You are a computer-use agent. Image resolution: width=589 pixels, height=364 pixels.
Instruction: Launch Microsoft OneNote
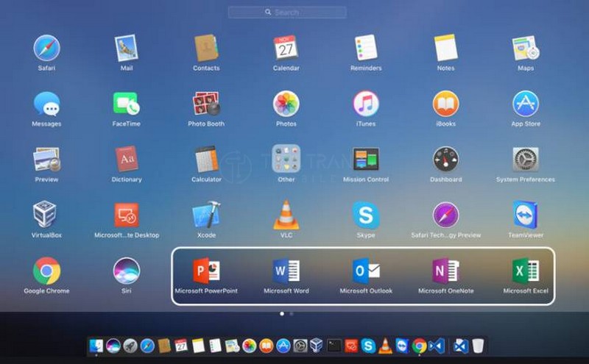pos(445,271)
